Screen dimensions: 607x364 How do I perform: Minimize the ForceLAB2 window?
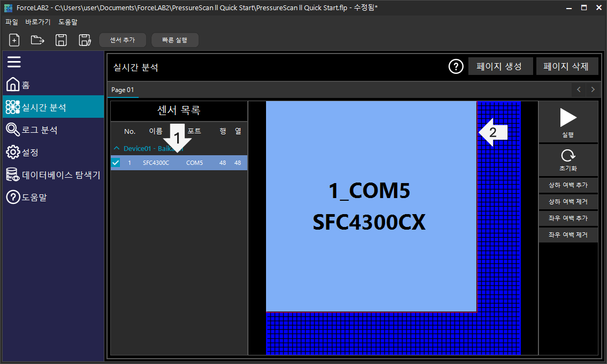pos(568,7)
